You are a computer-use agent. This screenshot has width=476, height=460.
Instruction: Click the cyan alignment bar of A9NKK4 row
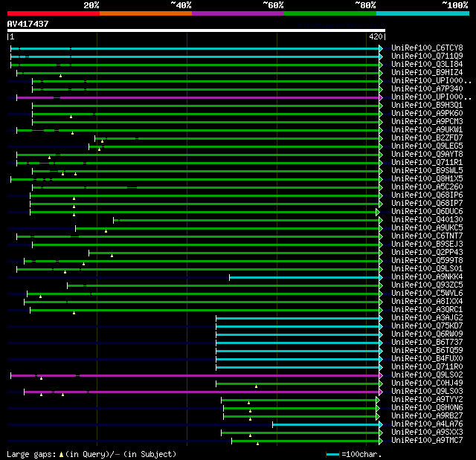[304, 277]
